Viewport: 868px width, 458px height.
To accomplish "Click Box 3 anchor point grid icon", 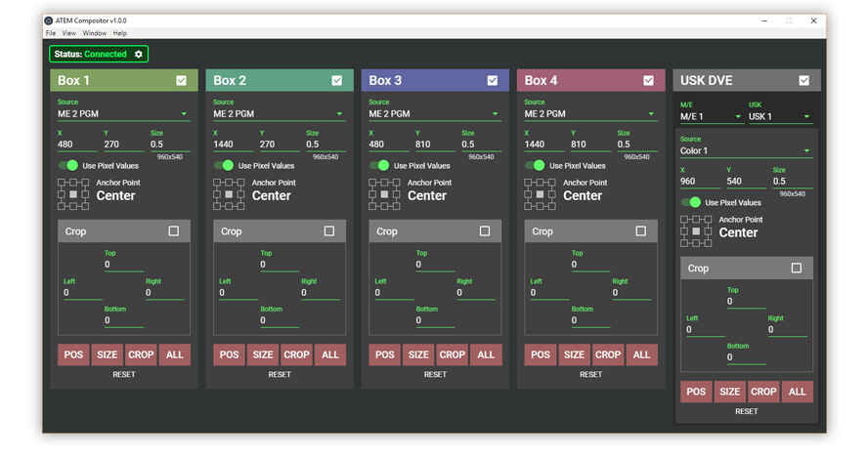I will (x=384, y=194).
